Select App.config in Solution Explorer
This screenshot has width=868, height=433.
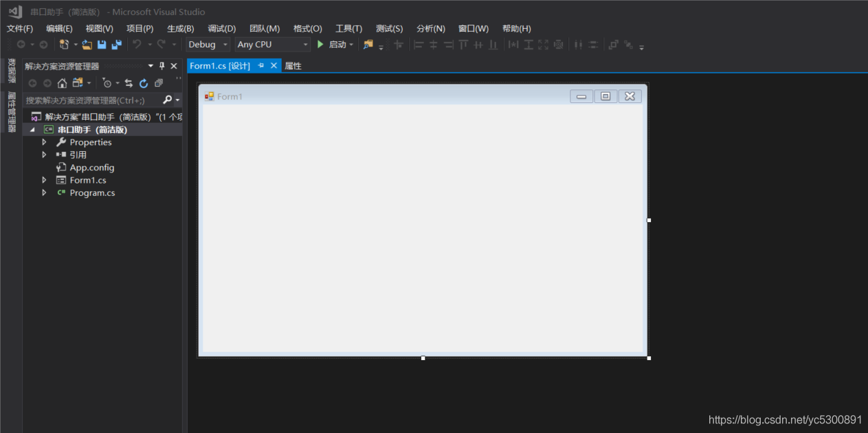pos(92,168)
